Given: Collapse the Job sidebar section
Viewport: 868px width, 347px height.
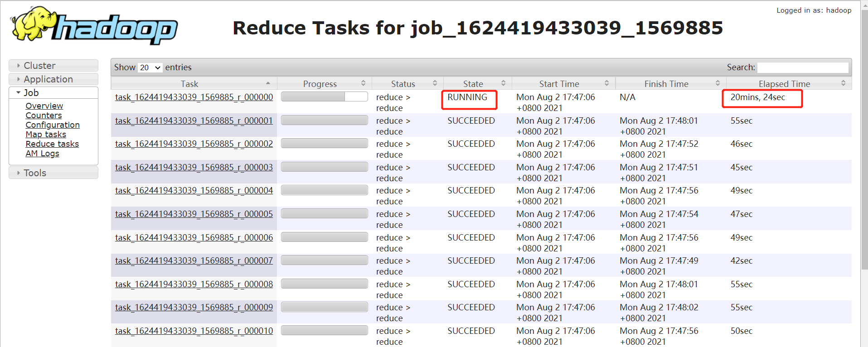Looking at the screenshot, I should [x=53, y=93].
